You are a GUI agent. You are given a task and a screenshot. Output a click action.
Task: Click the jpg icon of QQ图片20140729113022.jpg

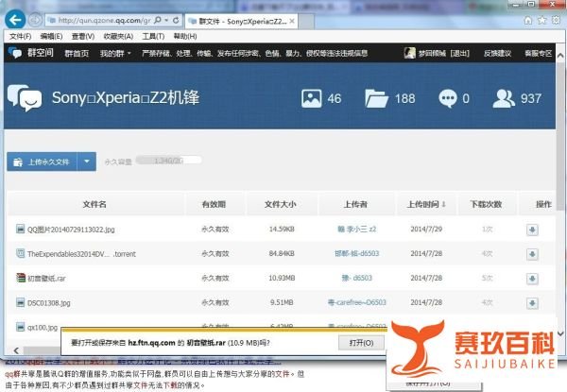coord(20,229)
